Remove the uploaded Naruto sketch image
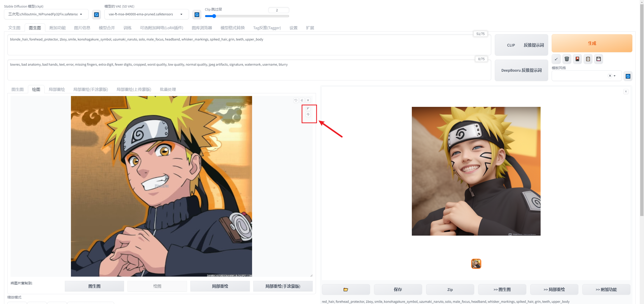The image size is (644, 304). coord(308,100)
